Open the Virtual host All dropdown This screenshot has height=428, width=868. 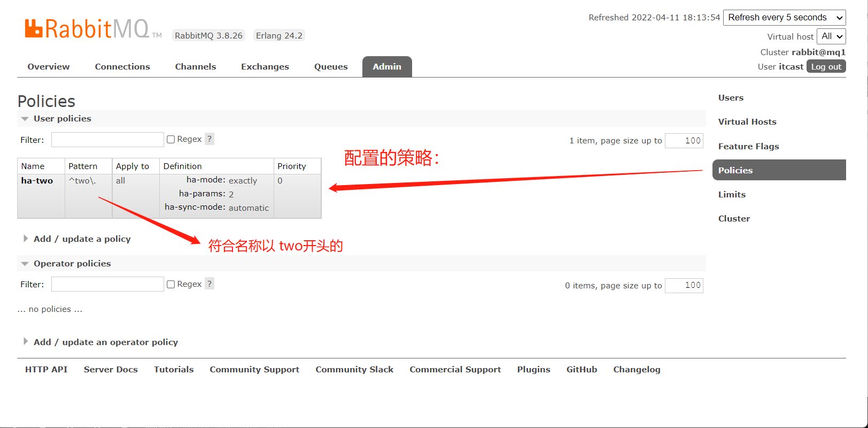coord(831,36)
